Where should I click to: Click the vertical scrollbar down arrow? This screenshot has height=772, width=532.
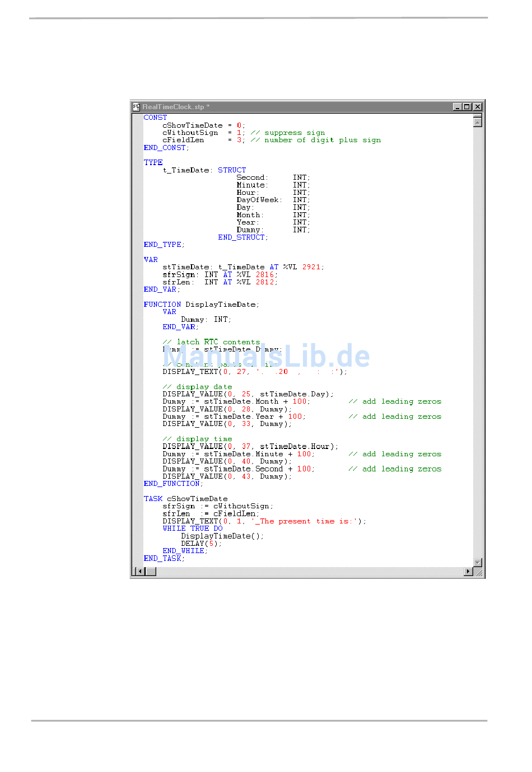coord(478,562)
